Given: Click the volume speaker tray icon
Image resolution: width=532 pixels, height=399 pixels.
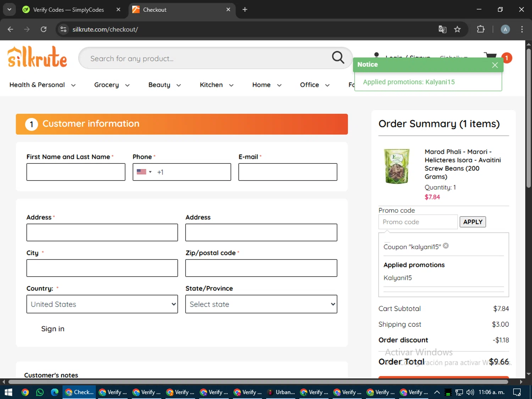Looking at the screenshot, I should coord(470,392).
